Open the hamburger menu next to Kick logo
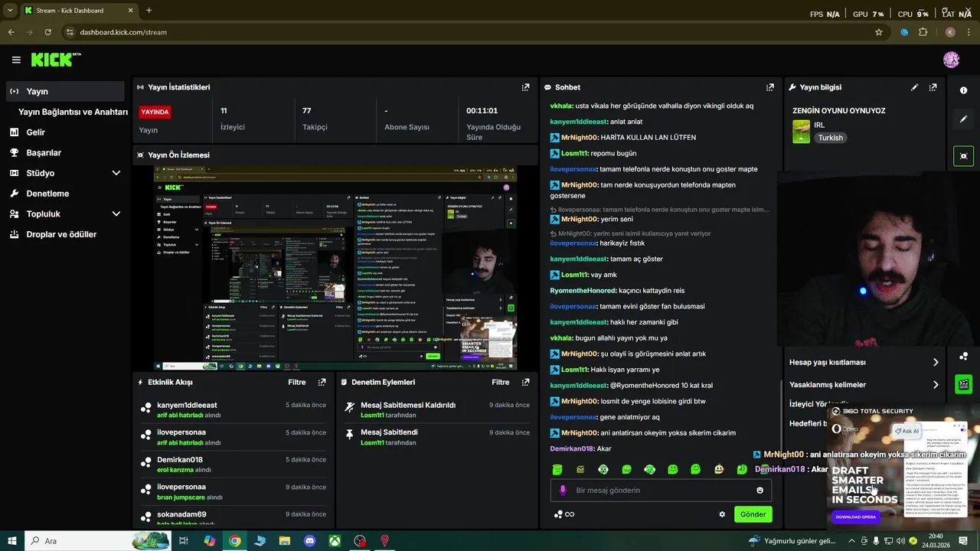The image size is (980, 551). point(16,60)
